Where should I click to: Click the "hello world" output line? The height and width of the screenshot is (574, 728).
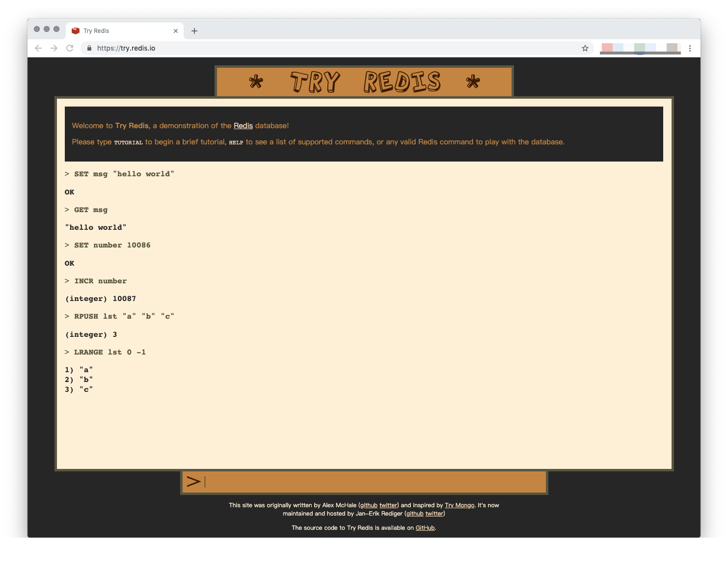point(96,227)
